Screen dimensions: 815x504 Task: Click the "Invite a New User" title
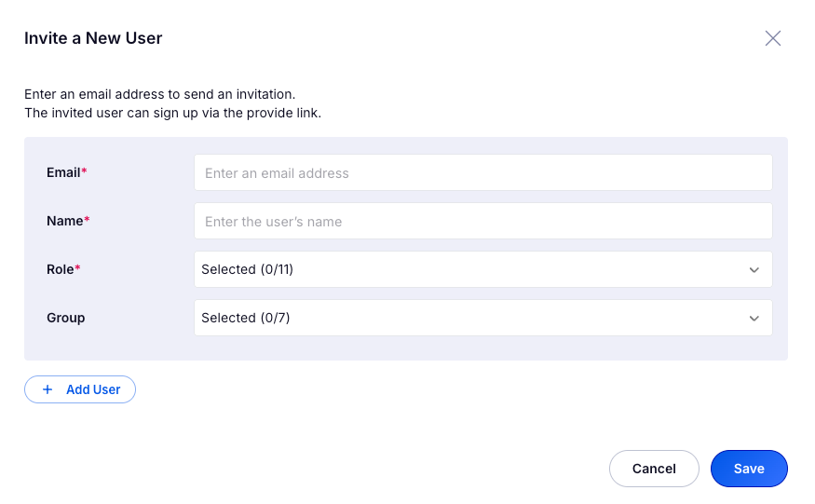(93, 38)
